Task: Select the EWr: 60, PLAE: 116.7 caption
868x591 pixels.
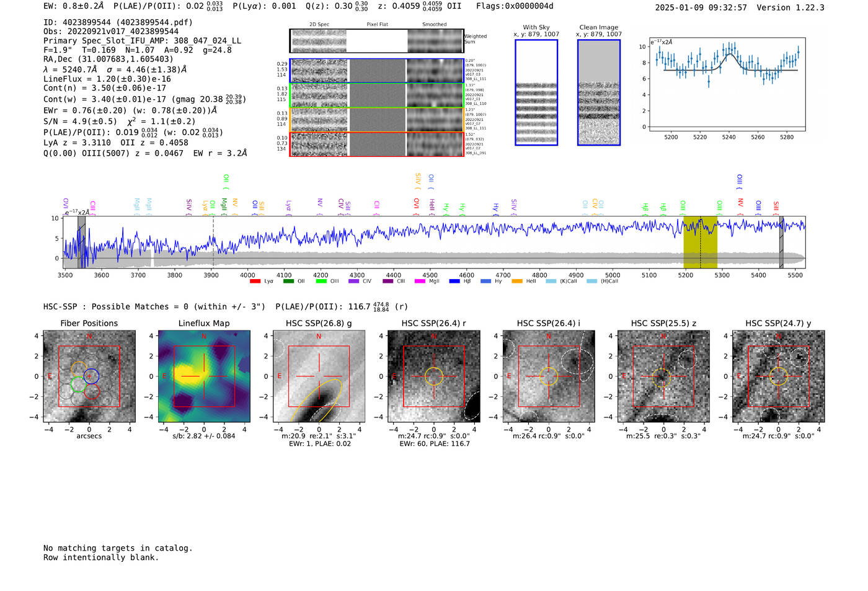Action: pos(435,443)
